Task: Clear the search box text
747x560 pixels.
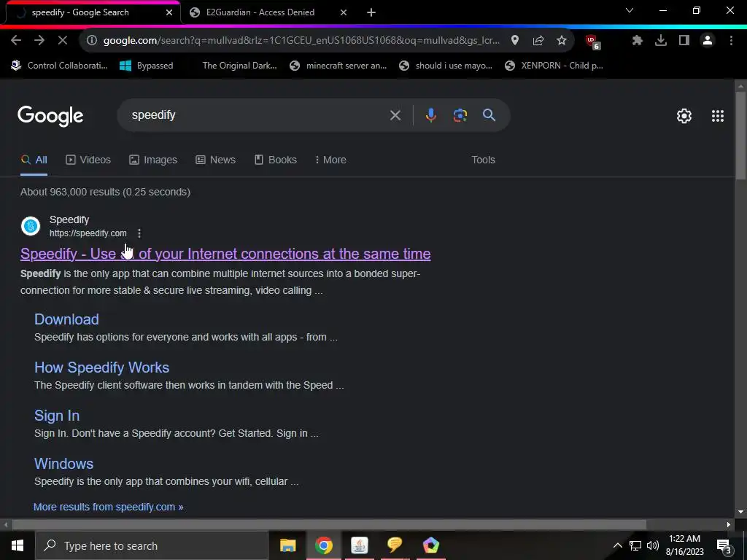Action: 395,115
